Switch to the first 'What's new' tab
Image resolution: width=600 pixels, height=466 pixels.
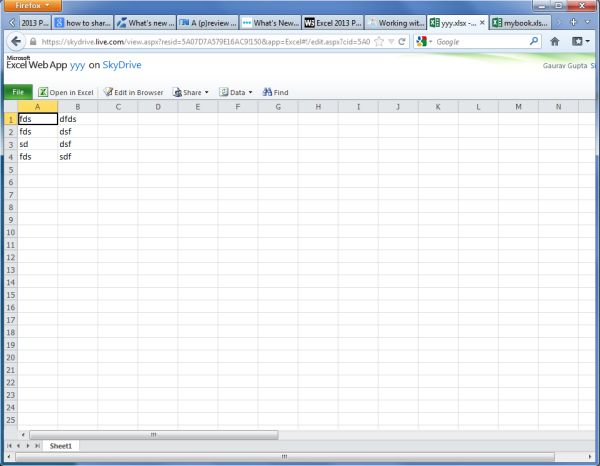pyautogui.click(x=146, y=23)
